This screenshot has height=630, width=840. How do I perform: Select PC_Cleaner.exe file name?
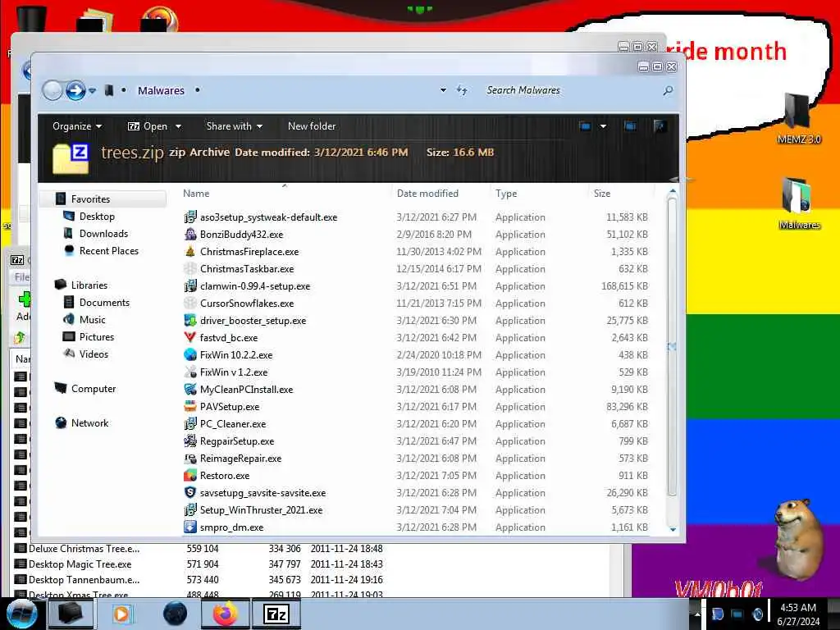coord(233,424)
